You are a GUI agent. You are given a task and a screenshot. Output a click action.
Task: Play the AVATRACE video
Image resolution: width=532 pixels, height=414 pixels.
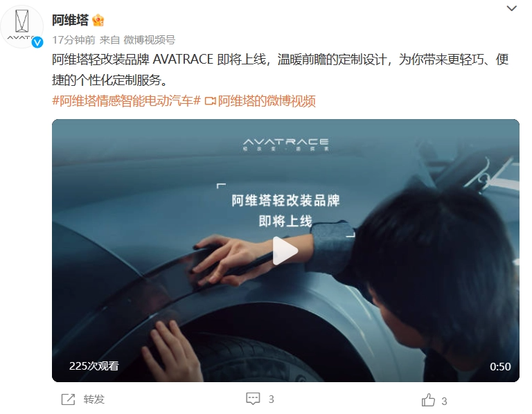(x=285, y=251)
